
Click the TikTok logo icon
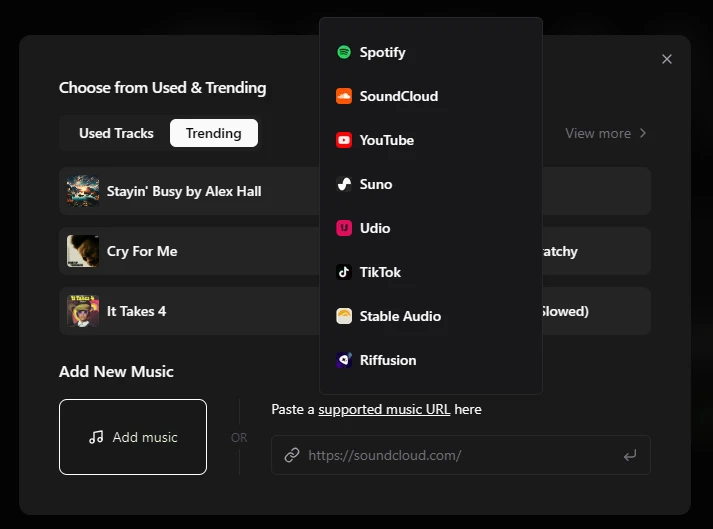point(344,272)
